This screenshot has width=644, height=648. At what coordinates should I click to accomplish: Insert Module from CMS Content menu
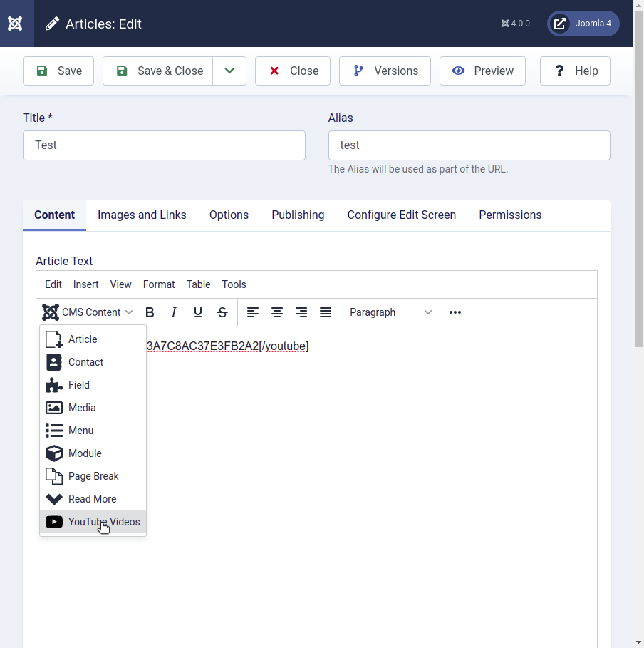[93, 453]
